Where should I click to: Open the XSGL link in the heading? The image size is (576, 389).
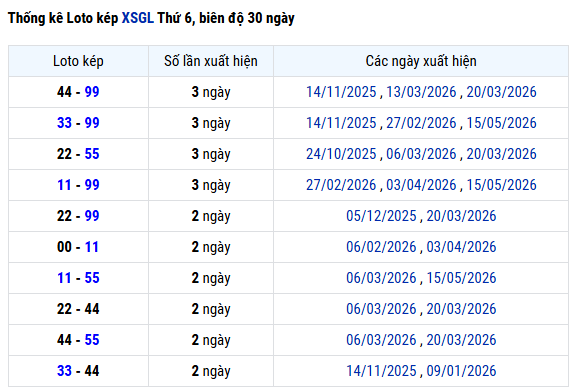[138, 18]
